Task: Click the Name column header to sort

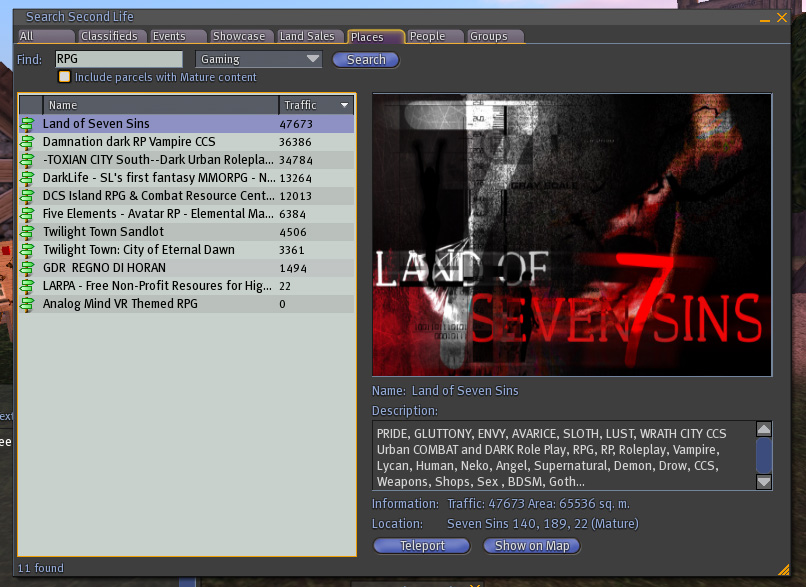Action: (x=160, y=105)
